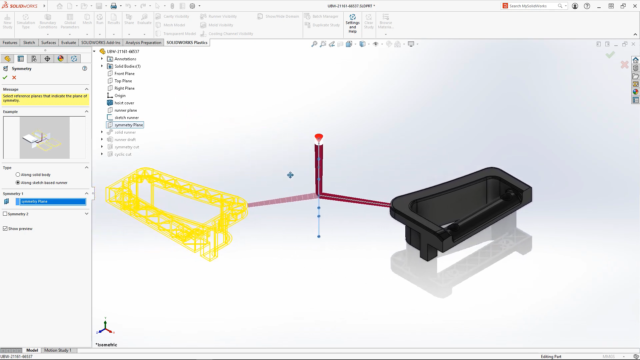The width and height of the screenshot is (640, 360).
Task: Accept Symmetry with the green checkmark
Action: click(5, 78)
